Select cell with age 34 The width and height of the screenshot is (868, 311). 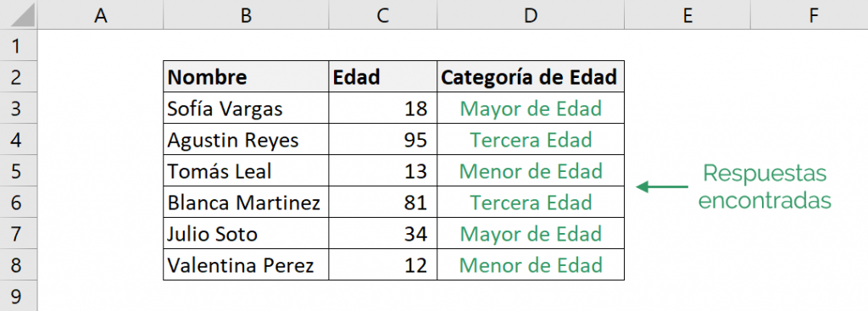[x=382, y=233]
